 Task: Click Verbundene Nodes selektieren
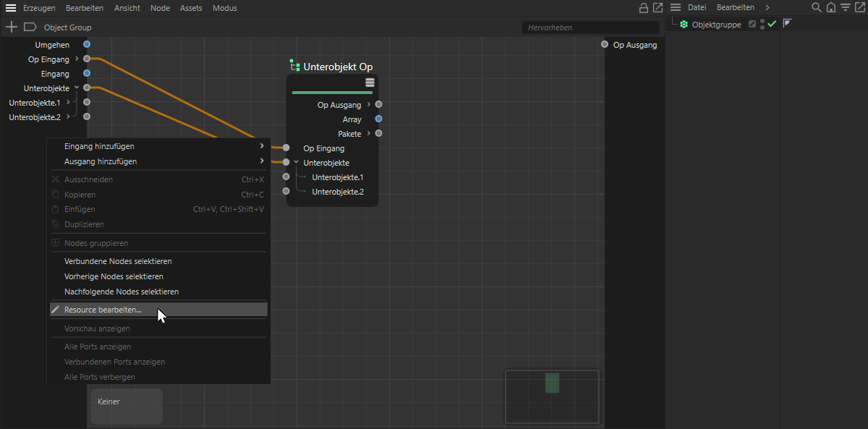coord(118,261)
